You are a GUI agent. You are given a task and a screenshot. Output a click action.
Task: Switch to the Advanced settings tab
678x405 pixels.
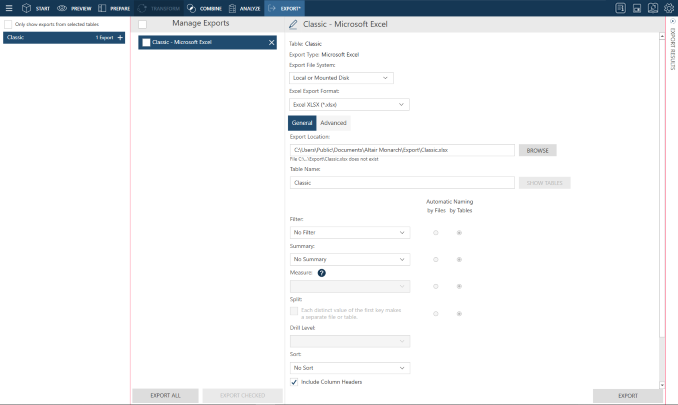(x=333, y=123)
